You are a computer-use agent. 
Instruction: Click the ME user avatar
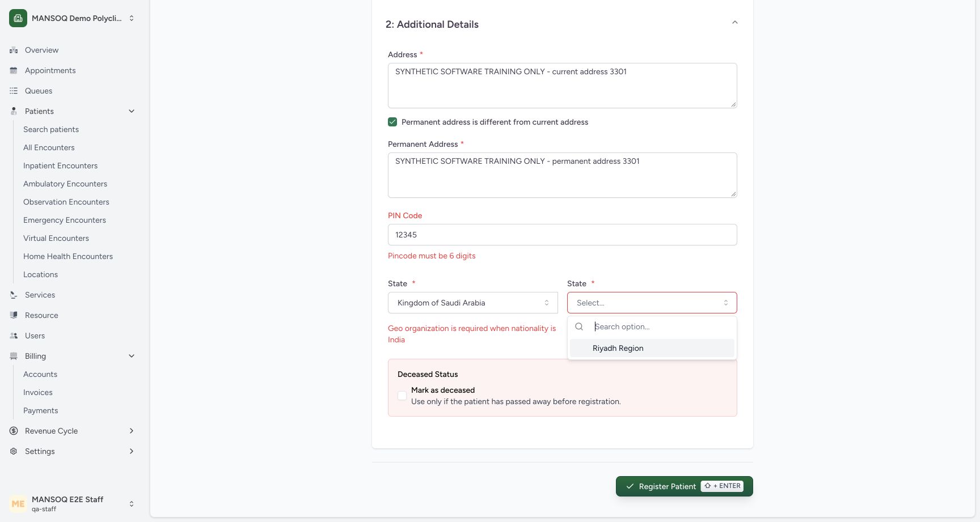click(18, 504)
